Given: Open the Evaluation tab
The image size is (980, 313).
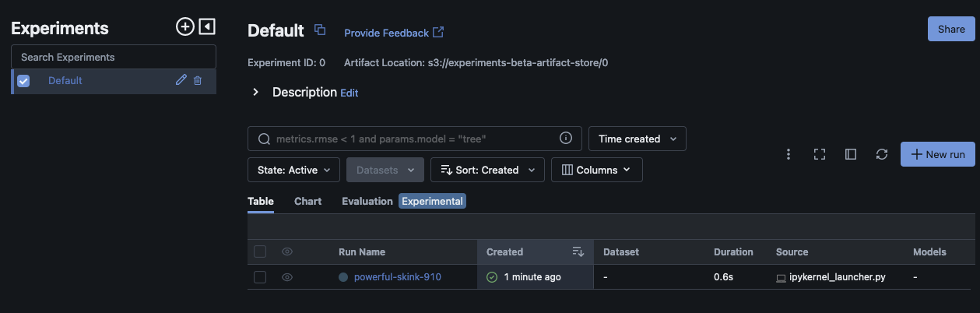Looking at the screenshot, I should 367,201.
